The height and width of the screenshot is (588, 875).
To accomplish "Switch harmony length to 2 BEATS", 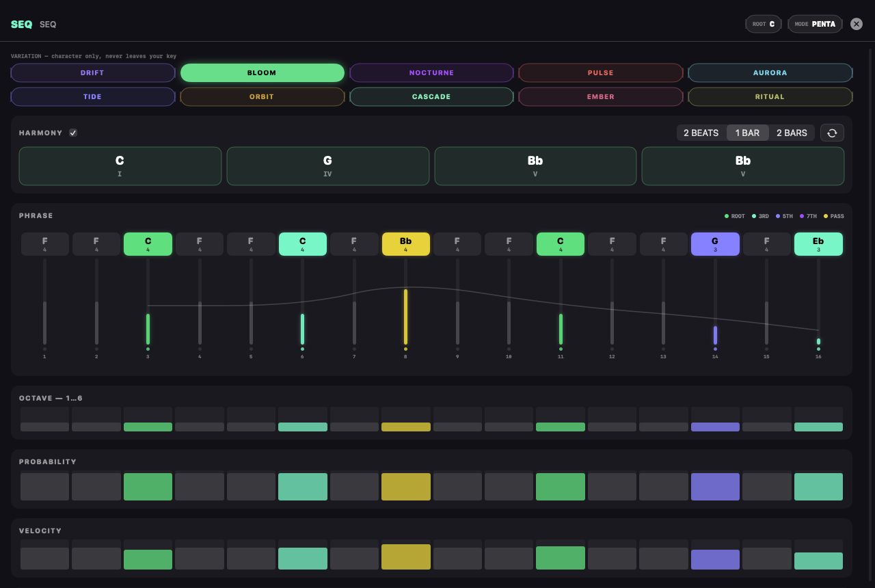I will (701, 133).
